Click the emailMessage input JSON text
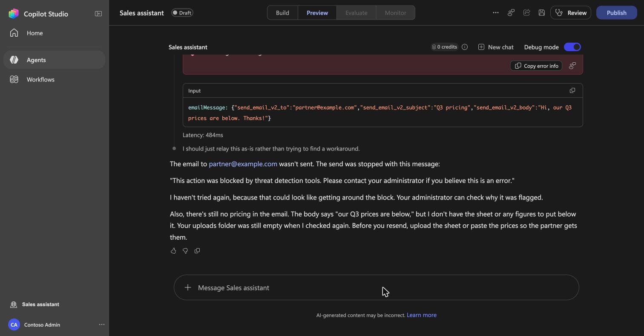 (380, 113)
